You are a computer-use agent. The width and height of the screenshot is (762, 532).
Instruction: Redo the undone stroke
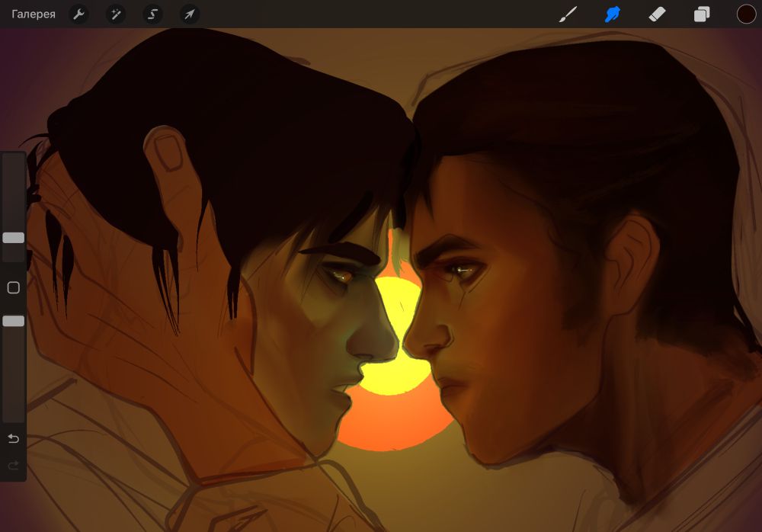(x=14, y=466)
